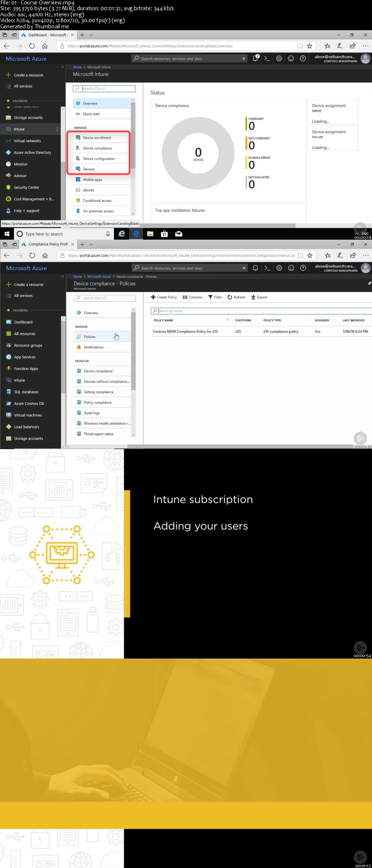
Task: Open Cost Management + Billing in sidebar
Action: pyautogui.click(x=33, y=199)
